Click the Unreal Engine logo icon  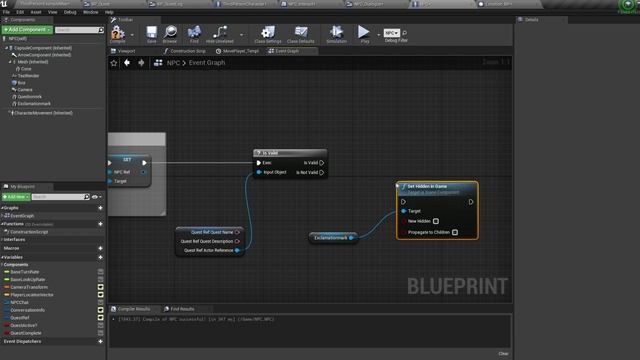[4, 4]
